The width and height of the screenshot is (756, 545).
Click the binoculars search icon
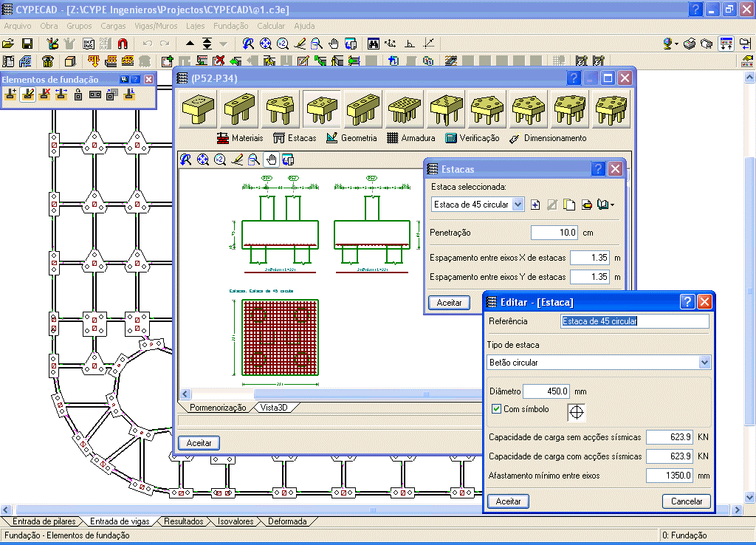tap(373, 44)
